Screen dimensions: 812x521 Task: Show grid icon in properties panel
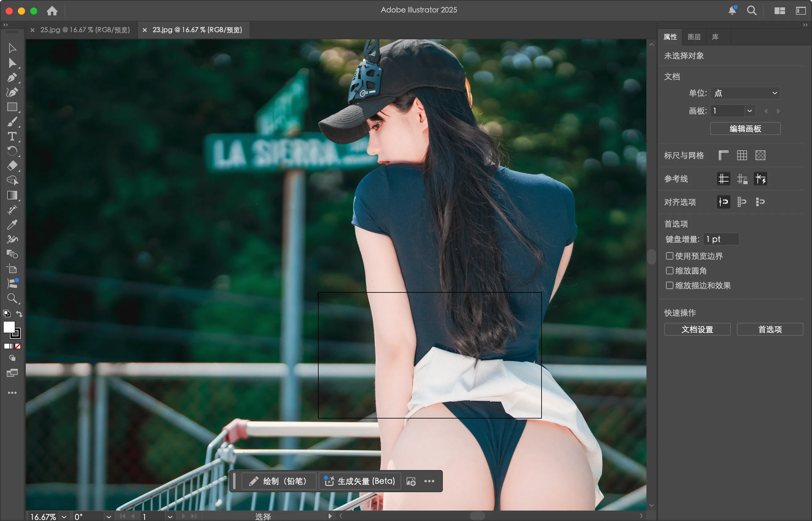742,155
